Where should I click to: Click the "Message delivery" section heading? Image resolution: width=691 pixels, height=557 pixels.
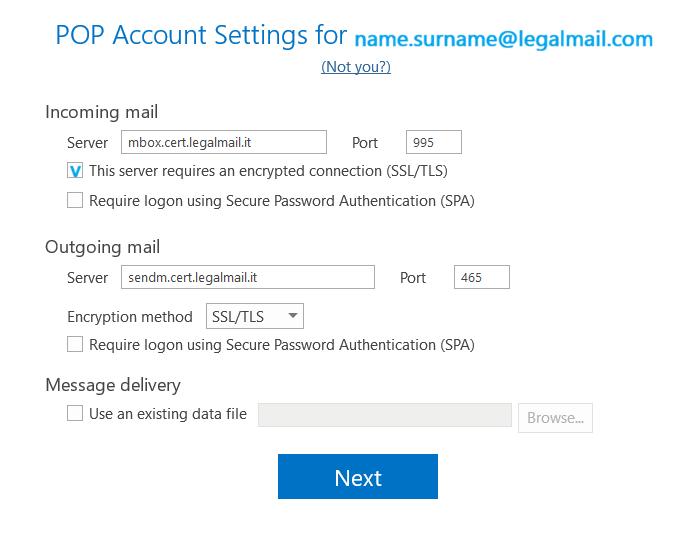click(x=112, y=385)
